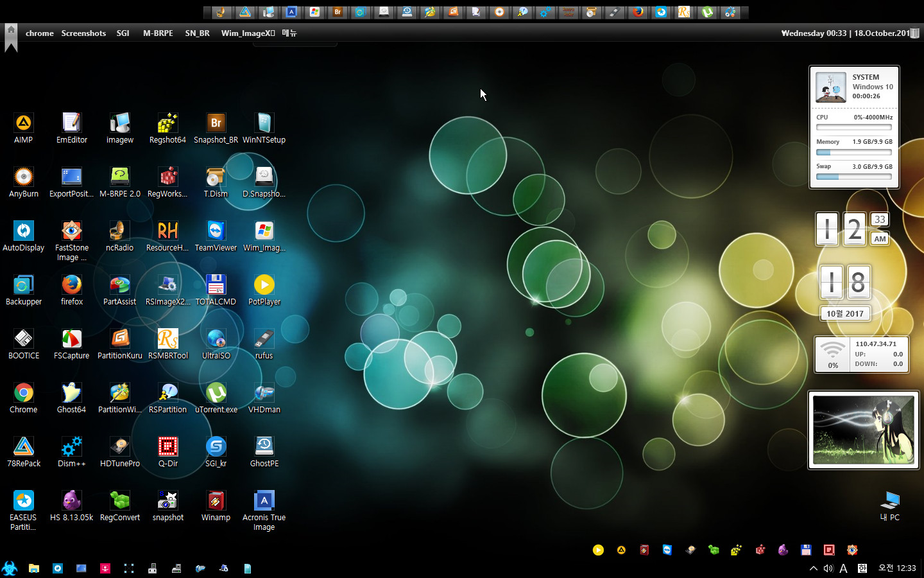924x578 pixels.
Task: Click the Memory usage bar in SYSTEM gadget
Action: tap(854, 153)
